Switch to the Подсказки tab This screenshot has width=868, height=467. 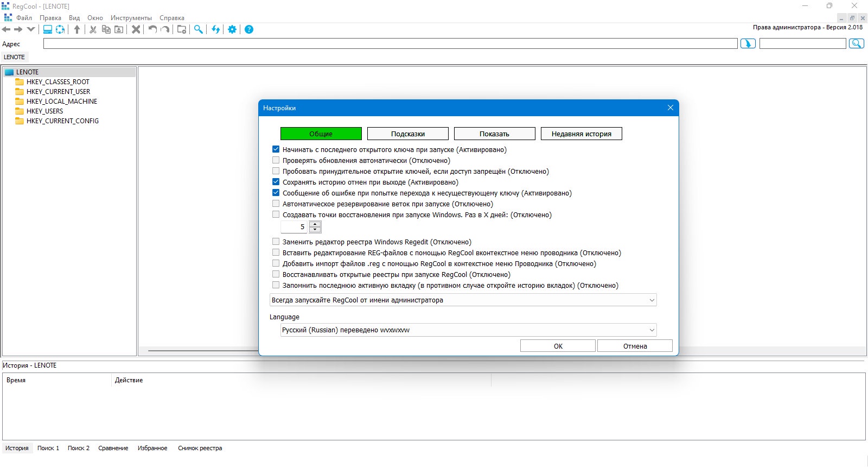pyautogui.click(x=408, y=134)
